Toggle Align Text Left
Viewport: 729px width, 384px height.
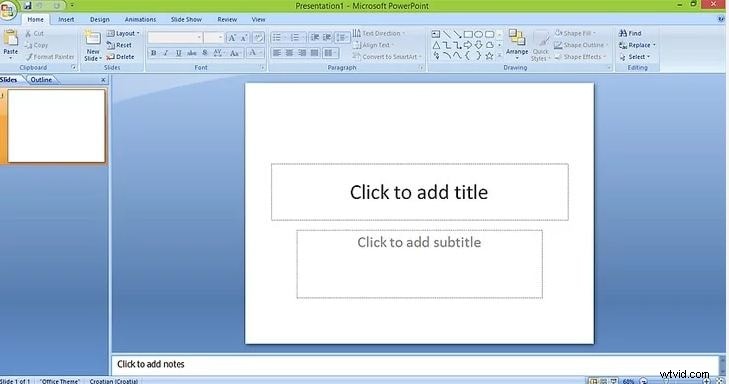click(277, 53)
